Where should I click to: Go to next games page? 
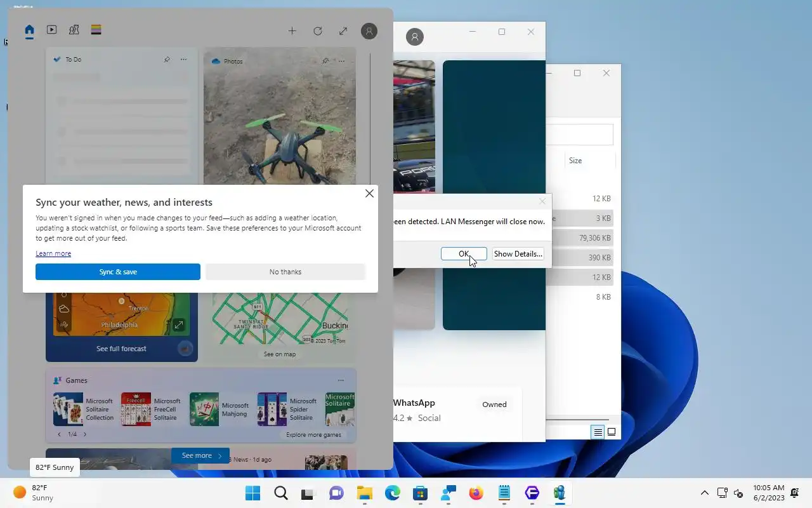coord(85,434)
